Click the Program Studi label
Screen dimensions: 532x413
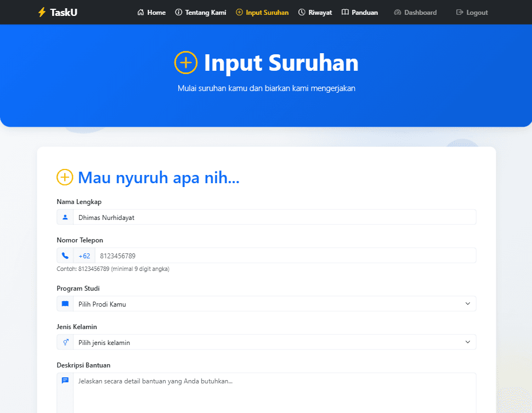click(x=78, y=288)
